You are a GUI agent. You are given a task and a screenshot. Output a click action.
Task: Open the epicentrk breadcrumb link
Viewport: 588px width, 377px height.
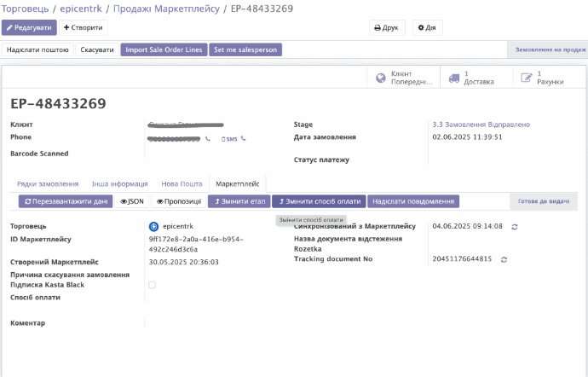(x=81, y=9)
